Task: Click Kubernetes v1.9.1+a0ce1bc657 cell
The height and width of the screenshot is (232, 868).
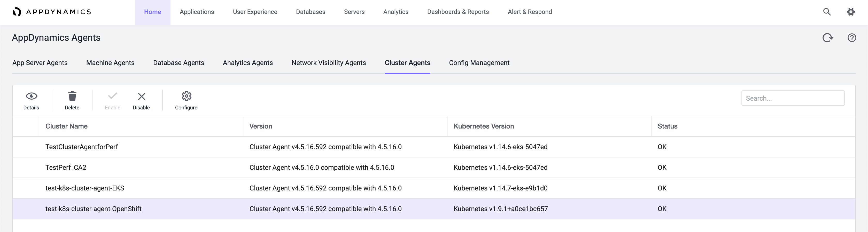Action: tap(500, 209)
